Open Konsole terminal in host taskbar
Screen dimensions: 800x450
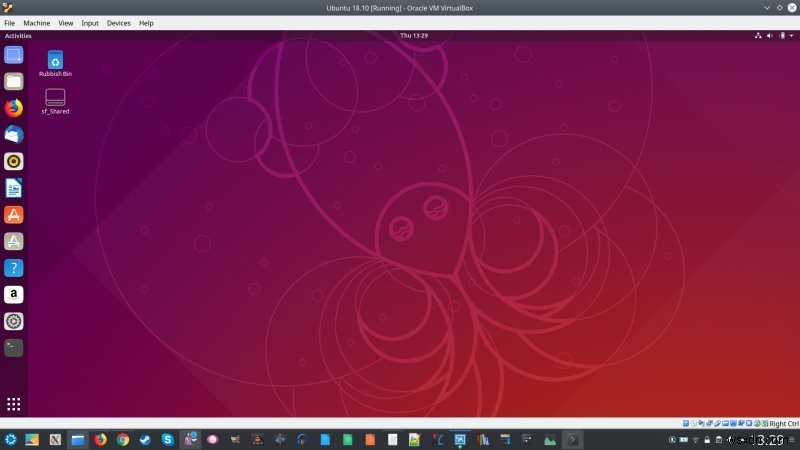pos(572,439)
